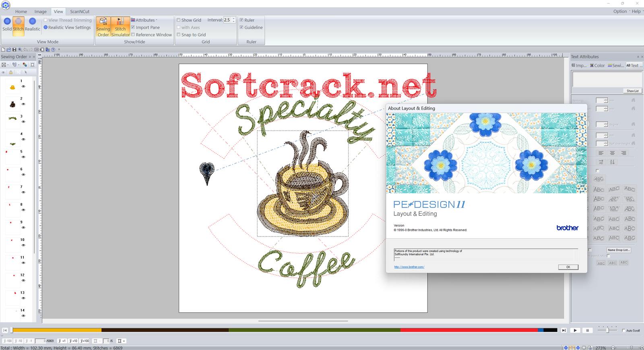Screen dimensions: 644x350
Task: Select sewing order thumbnail 3
Action: [x=12, y=118]
